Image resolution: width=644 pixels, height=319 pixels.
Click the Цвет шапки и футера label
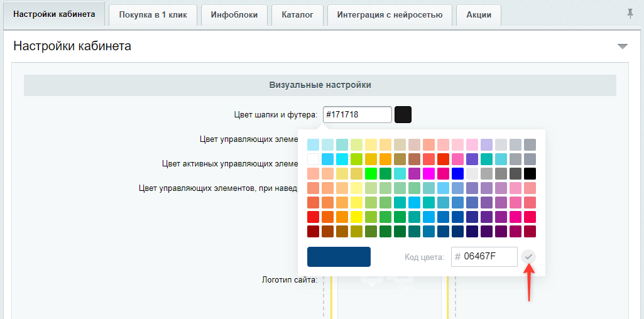275,114
